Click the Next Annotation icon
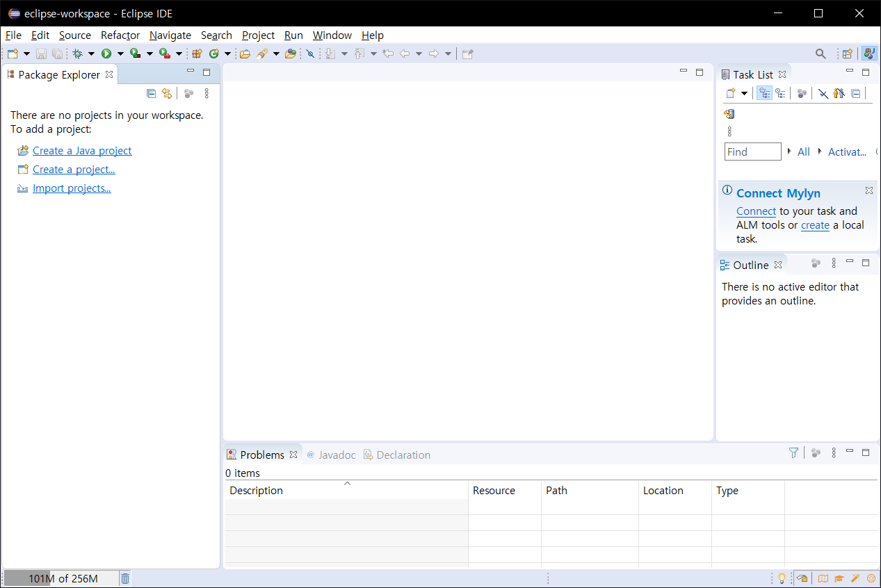 (330, 54)
